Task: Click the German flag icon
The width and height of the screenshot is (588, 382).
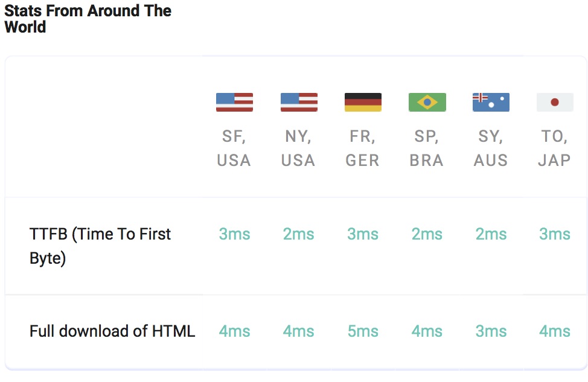Action: pos(363,102)
